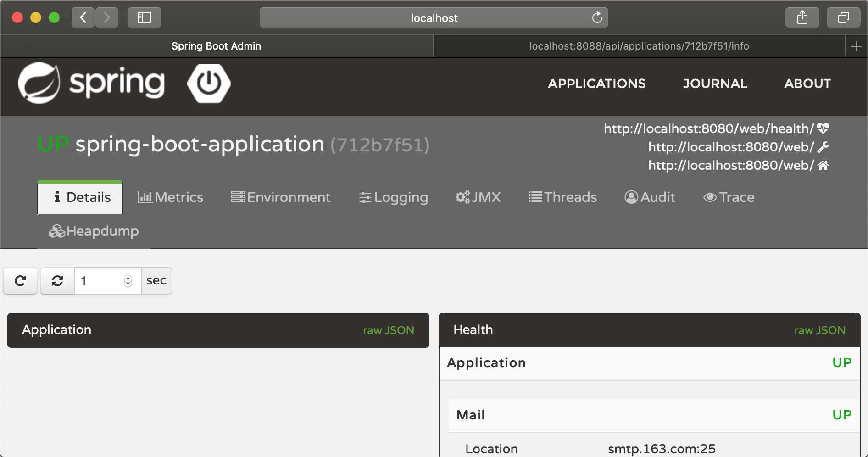Open the Safari share menu
Viewport: 868px width, 457px height.
(x=802, y=18)
